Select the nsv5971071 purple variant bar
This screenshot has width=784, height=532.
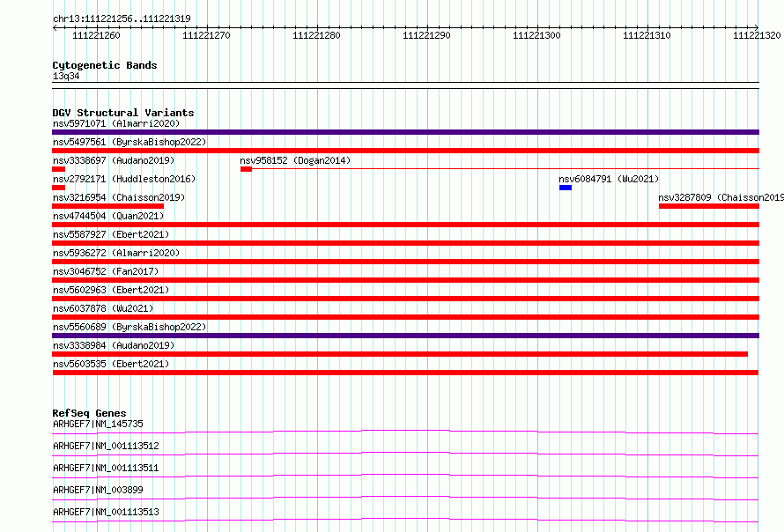point(405,132)
